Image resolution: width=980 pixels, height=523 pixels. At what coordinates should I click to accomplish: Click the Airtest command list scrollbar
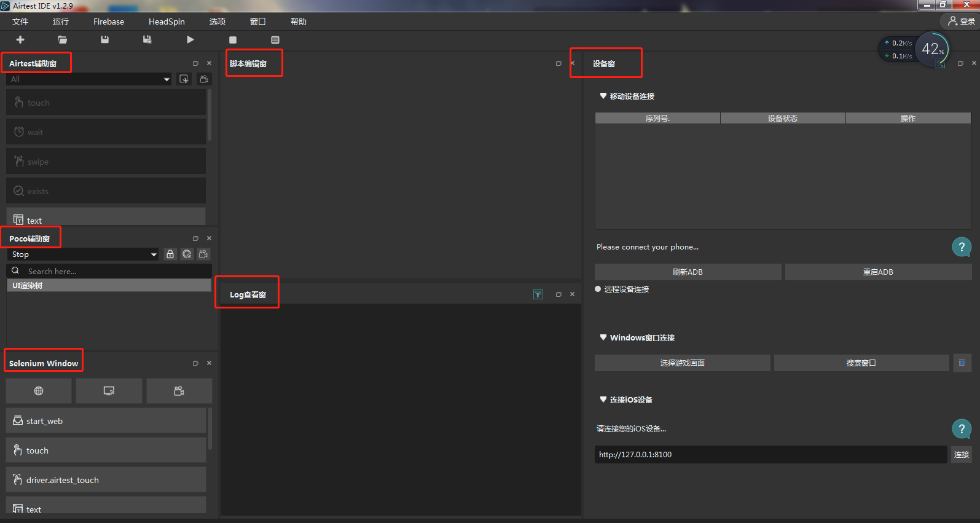click(x=210, y=116)
